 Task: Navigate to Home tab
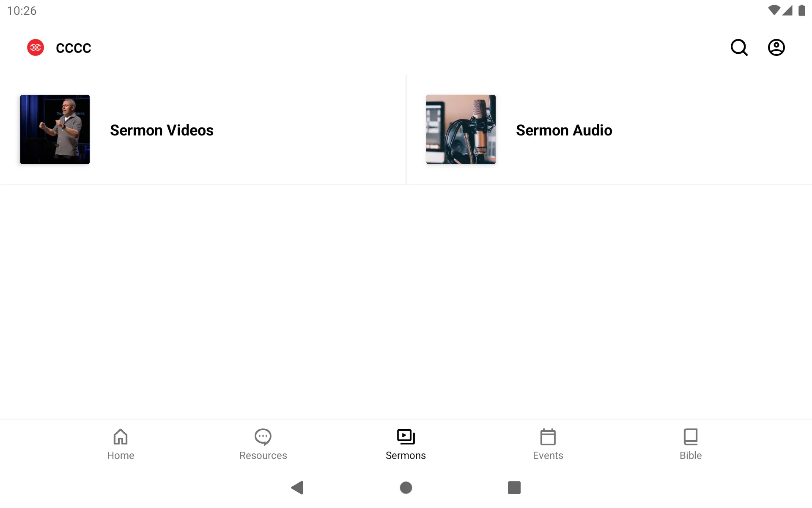(x=121, y=443)
